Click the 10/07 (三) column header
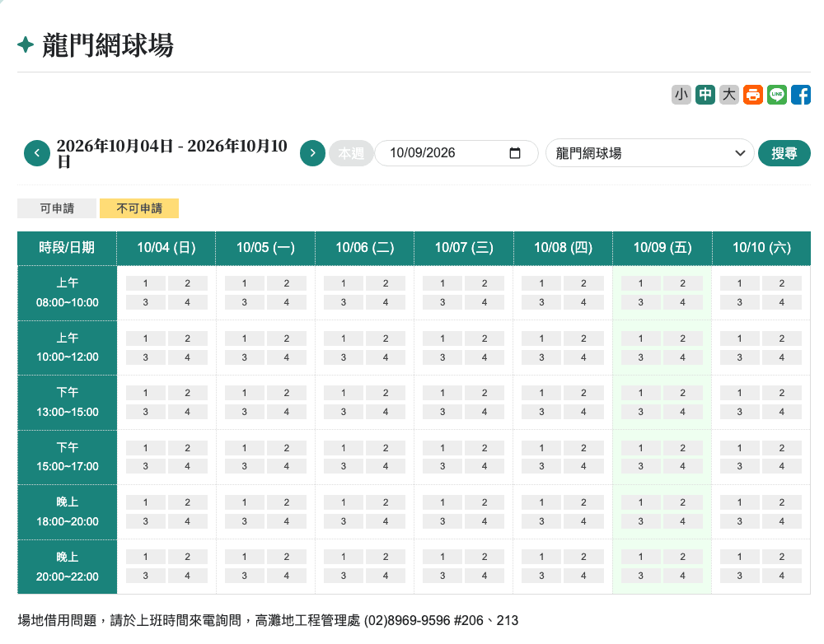This screenshot has height=644, width=824. (464, 248)
